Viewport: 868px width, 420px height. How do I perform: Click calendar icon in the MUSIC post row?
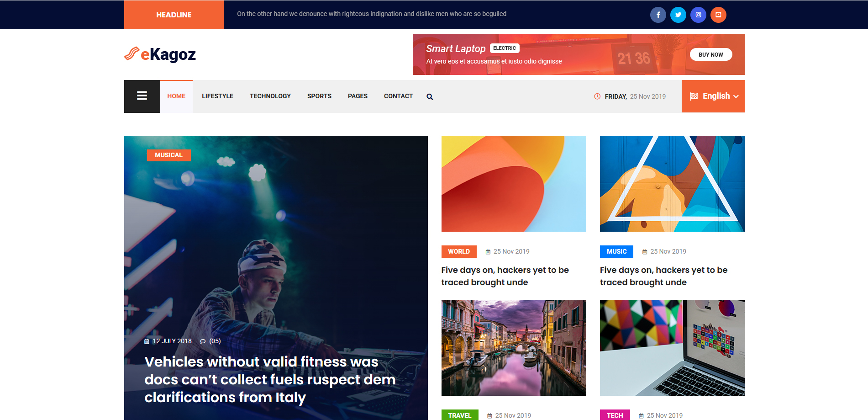[x=645, y=252]
